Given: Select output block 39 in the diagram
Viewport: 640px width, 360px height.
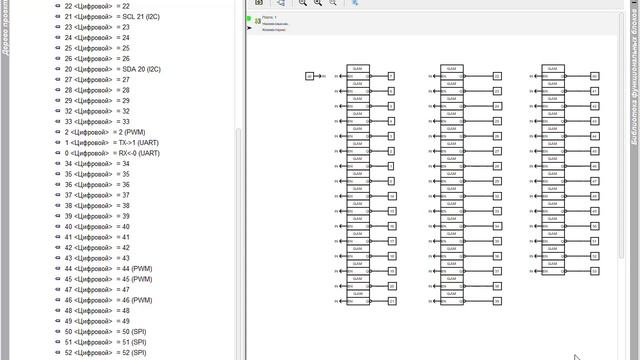Looking at the screenshot, I should [497, 301].
